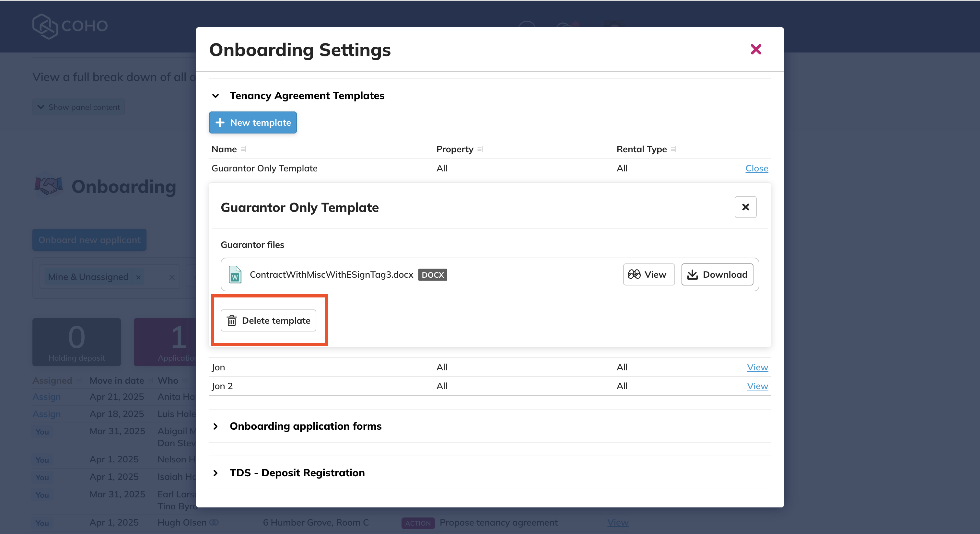The image size is (980, 534).
Task: Open View link for Jon 2 template
Action: point(757,386)
